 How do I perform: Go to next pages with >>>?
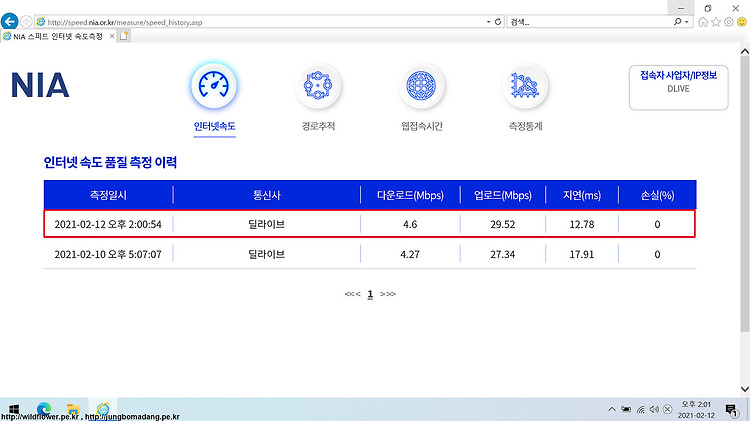[388, 294]
